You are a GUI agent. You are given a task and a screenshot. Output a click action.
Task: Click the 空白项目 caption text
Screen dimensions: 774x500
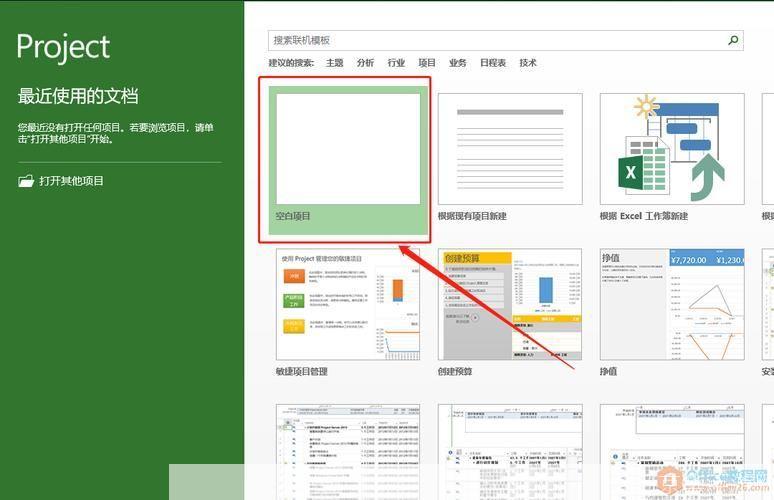pos(293,216)
